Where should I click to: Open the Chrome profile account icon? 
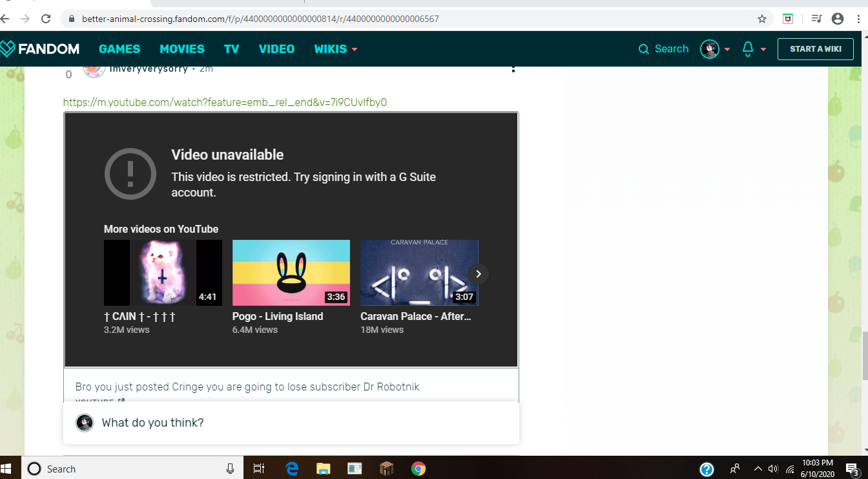click(x=838, y=19)
